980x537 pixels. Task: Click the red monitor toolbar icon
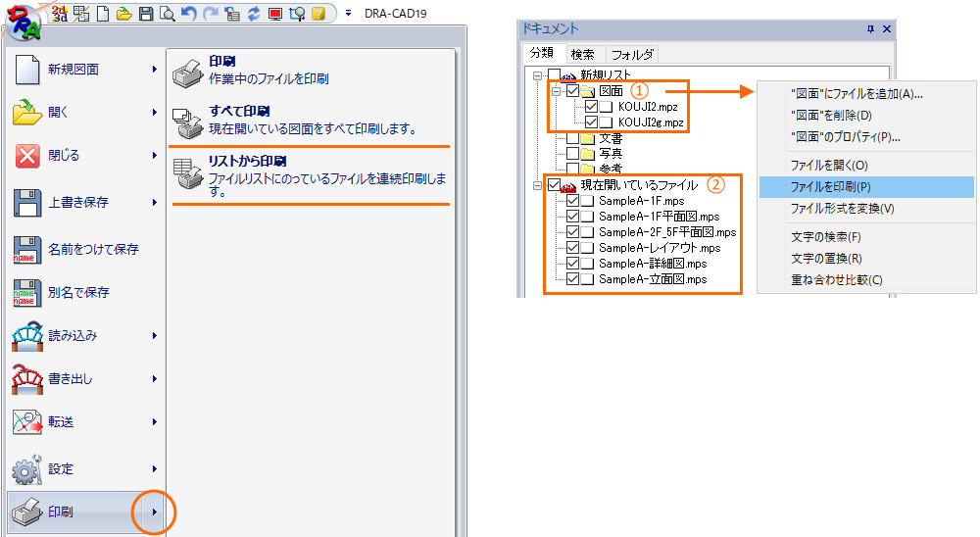[275, 14]
